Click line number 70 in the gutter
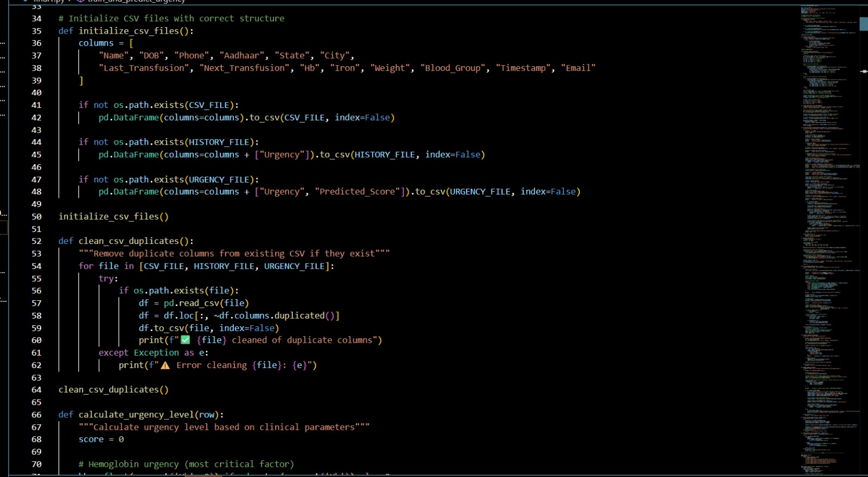 pos(36,465)
